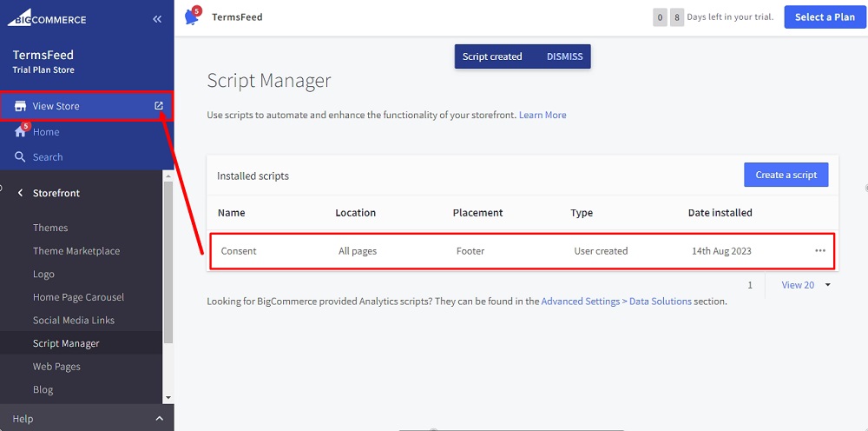Screen dimensions: 868x431
Task: Click the User created type cell
Action: point(601,251)
